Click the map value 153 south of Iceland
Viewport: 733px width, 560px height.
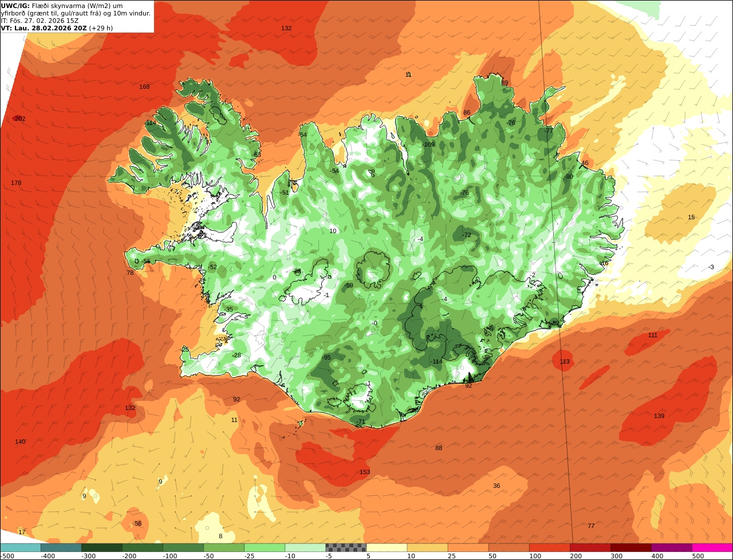[x=365, y=472]
